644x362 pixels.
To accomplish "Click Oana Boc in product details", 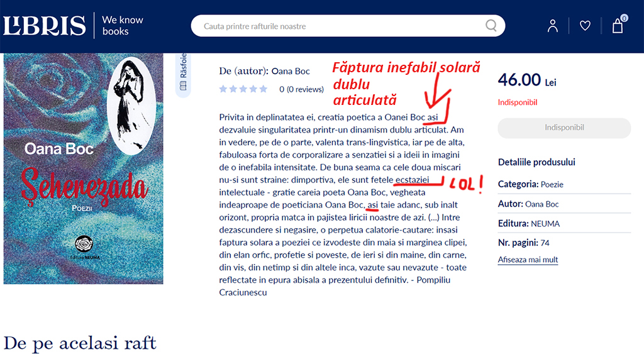I will click(x=541, y=204).
